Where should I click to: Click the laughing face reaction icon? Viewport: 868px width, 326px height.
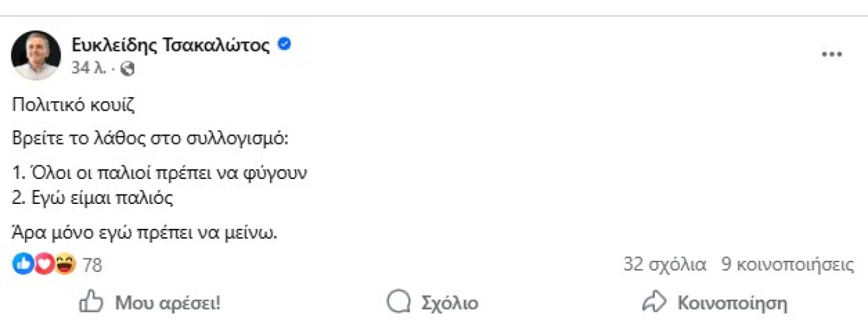click(64, 263)
